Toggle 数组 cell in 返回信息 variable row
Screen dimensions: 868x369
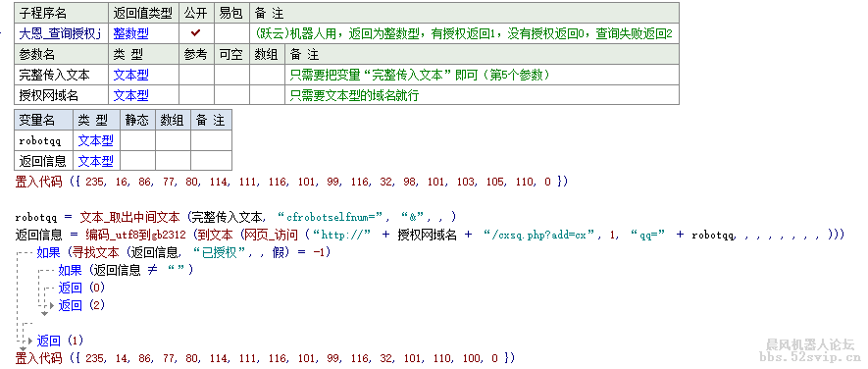tap(173, 161)
